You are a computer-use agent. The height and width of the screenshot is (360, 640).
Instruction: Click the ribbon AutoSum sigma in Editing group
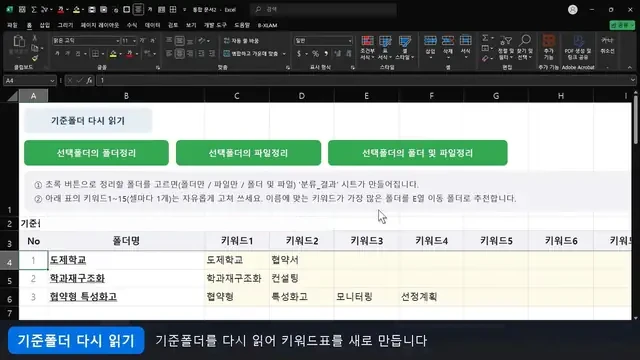(x=485, y=38)
